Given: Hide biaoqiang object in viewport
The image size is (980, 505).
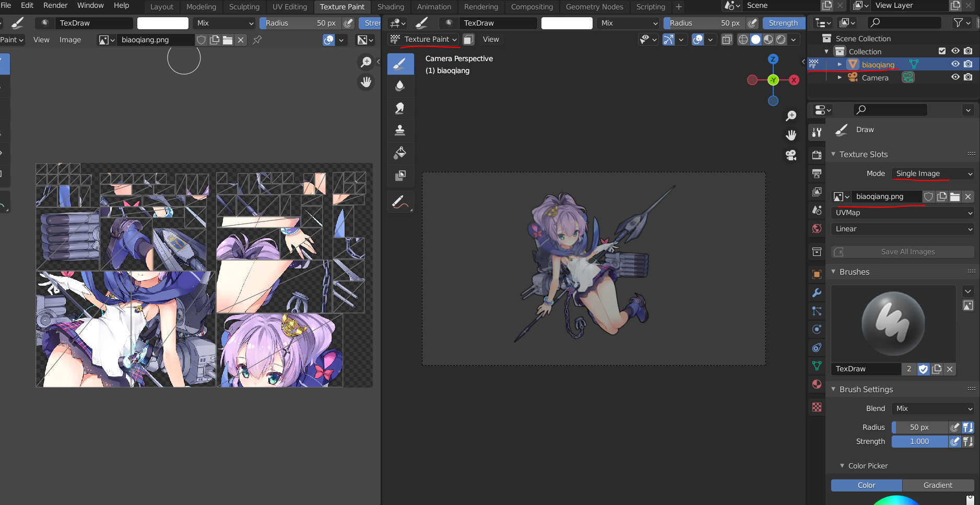Looking at the screenshot, I should pos(955,64).
